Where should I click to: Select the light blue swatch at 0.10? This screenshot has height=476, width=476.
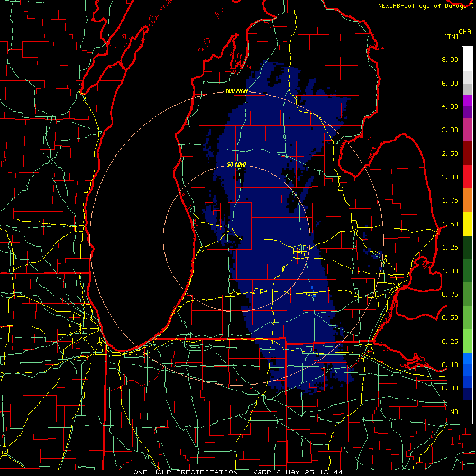click(467, 359)
